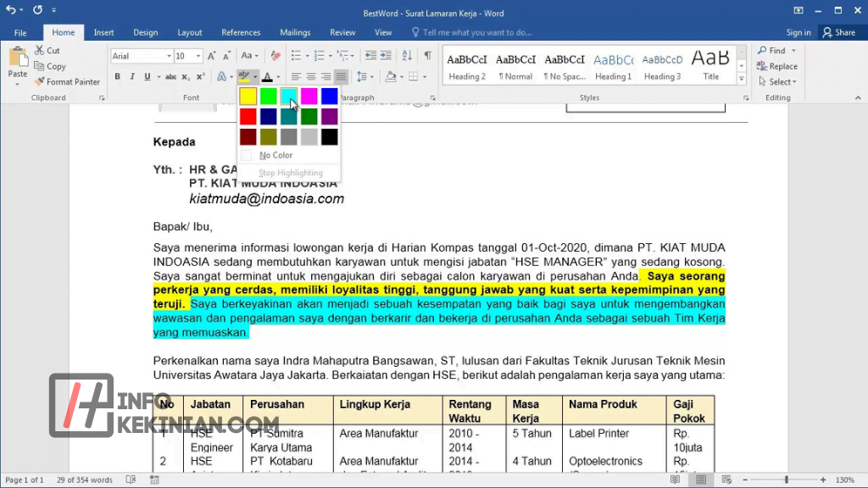Click the Sort A-Z button
Viewport: 868px width, 488px height.
click(x=407, y=56)
